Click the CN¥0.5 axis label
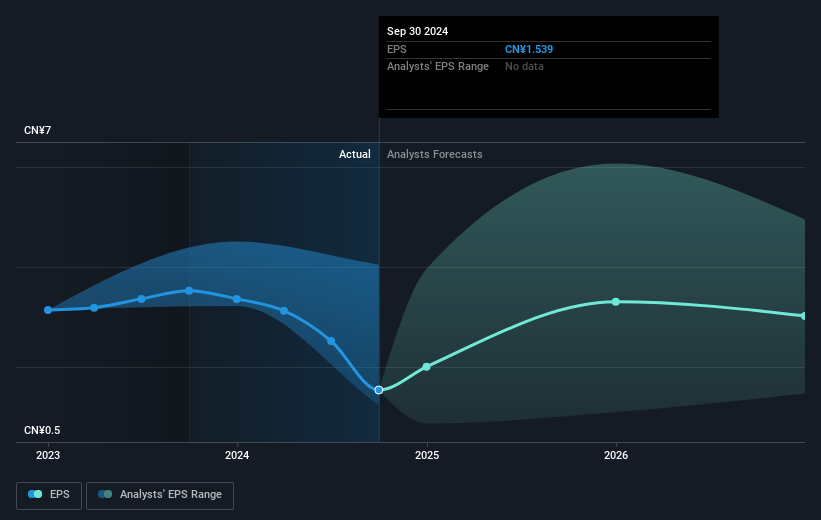 (42, 430)
